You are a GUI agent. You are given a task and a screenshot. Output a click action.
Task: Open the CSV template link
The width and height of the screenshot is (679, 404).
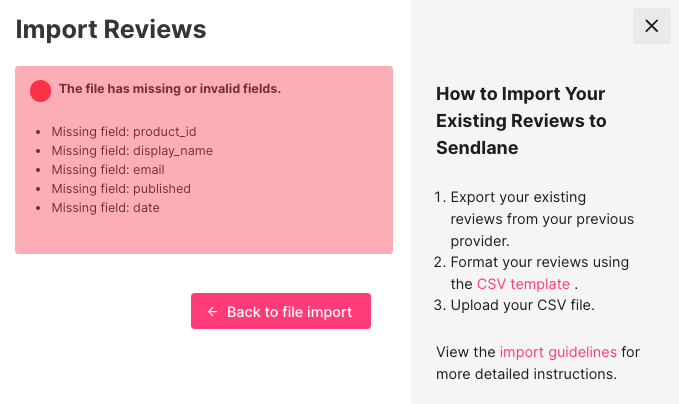[523, 284]
